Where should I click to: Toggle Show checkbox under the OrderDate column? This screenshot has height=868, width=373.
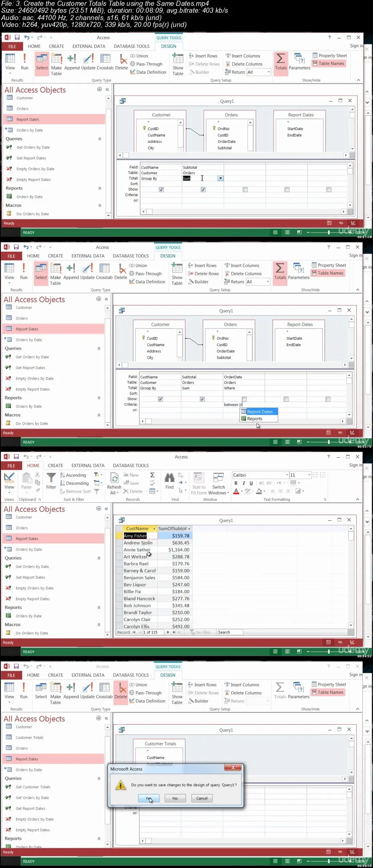click(244, 399)
